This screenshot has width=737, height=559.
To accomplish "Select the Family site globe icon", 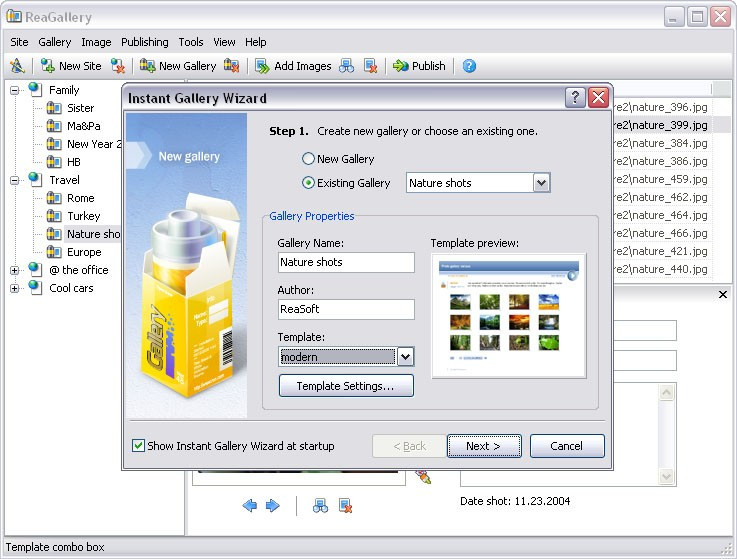I will (x=35, y=89).
